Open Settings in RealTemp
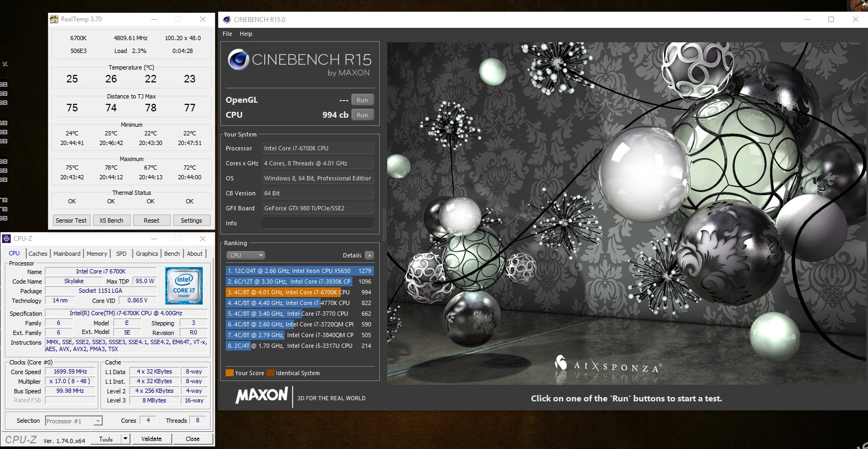 (191, 220)
